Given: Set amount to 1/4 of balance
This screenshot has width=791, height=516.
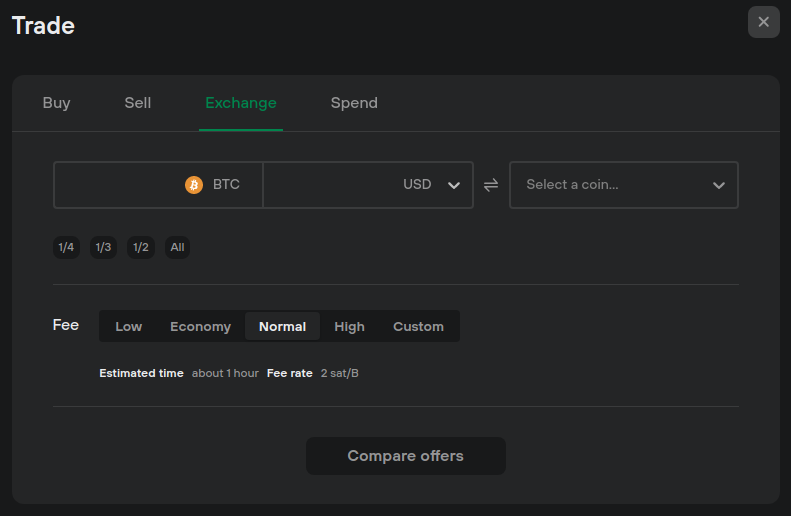Looking at the screenshot, I should [x=66, y=248].
